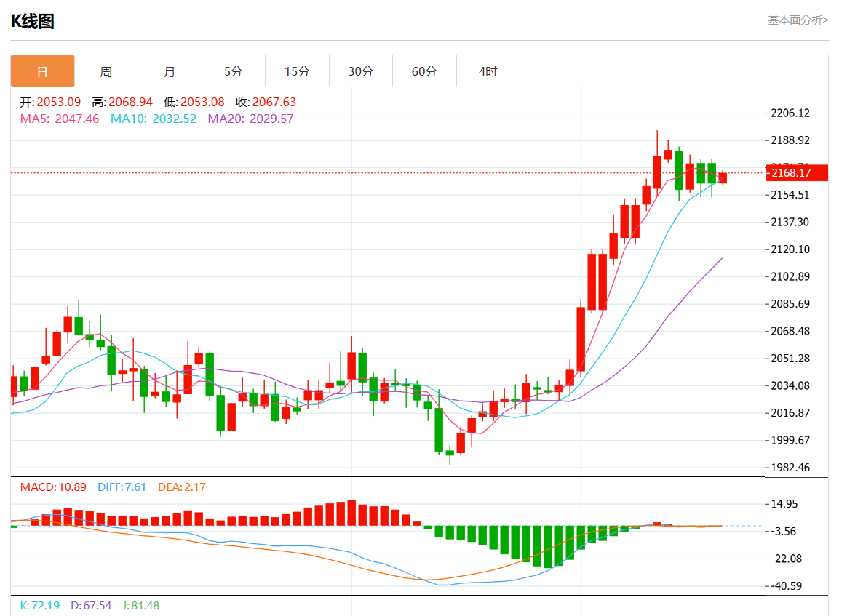Click the MACD 10.89 indicator label
The width and height of the screenshot is (855, 616).
tap(53, 487)
